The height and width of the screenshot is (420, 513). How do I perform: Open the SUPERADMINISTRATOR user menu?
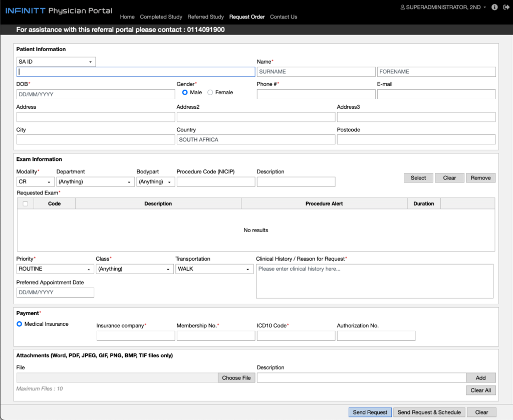coord(443,7)
